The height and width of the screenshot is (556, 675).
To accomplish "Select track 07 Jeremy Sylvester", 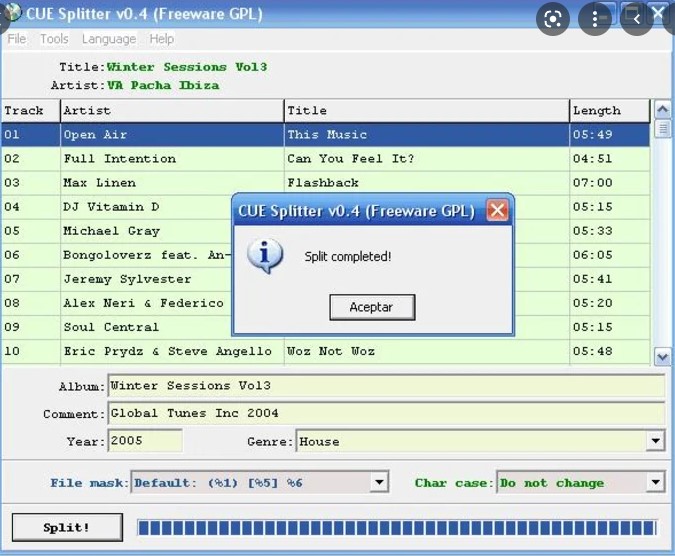I will tap(146, 280).
